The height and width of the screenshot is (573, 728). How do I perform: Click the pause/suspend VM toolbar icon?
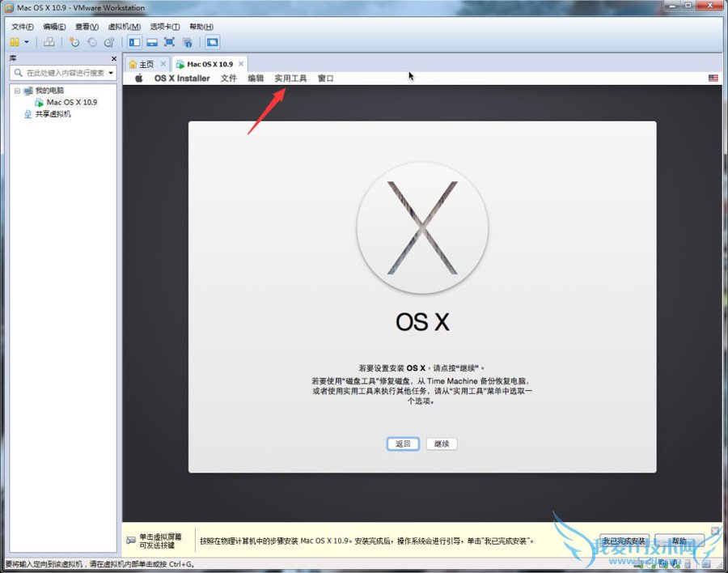[x=15, y=42]
